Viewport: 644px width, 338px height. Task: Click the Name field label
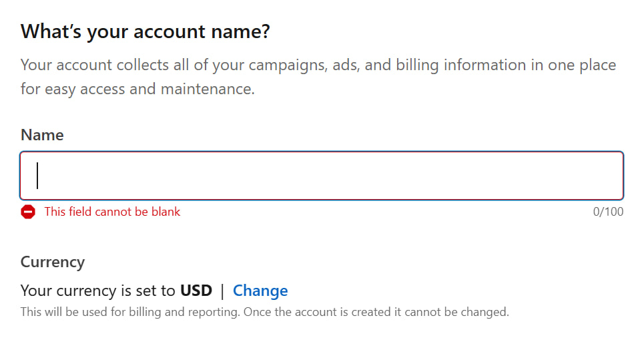[x=42, y=135]
